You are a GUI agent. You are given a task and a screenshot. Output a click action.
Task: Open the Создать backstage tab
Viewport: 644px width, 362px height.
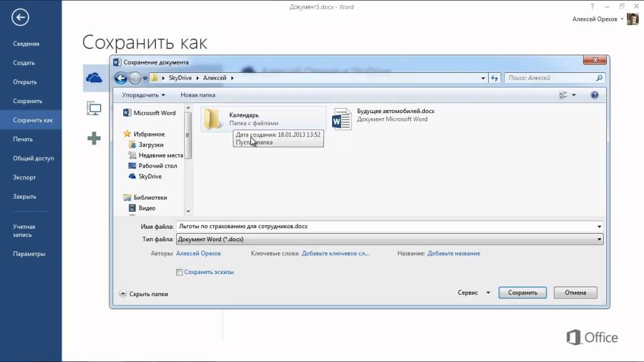click(x=31, y=63)
